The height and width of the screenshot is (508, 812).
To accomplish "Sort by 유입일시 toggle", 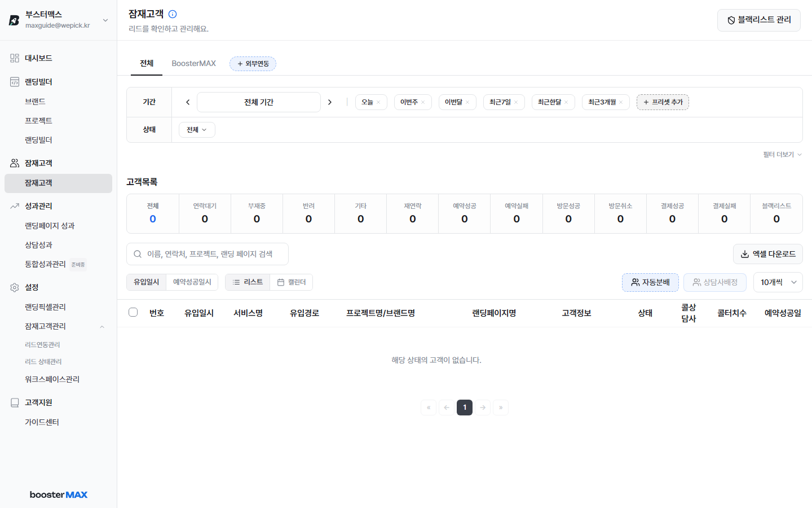I will tap(147, 282).
